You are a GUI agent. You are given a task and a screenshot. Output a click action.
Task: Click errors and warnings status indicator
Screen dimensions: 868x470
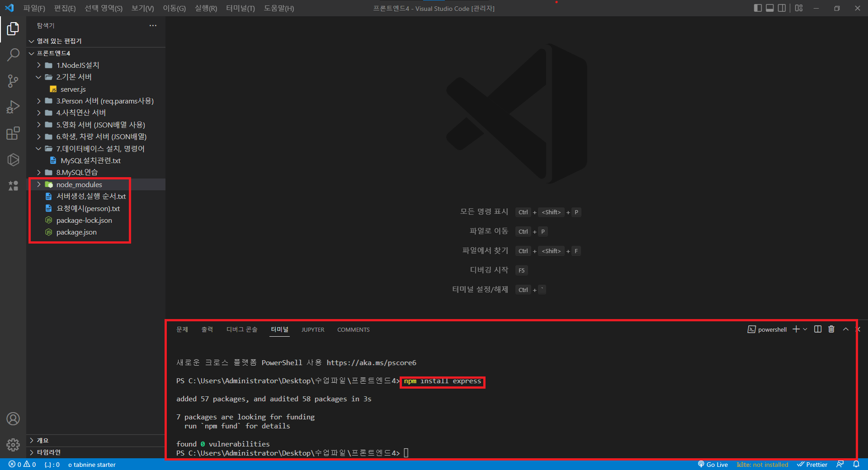click(x=22, y=465)
